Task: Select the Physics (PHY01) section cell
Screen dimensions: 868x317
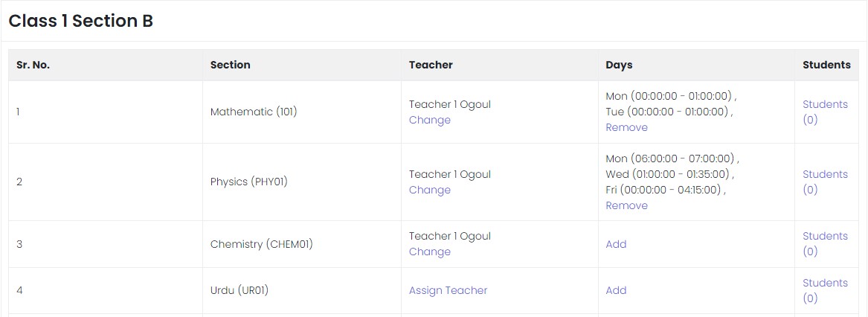Action: [248, 182]
